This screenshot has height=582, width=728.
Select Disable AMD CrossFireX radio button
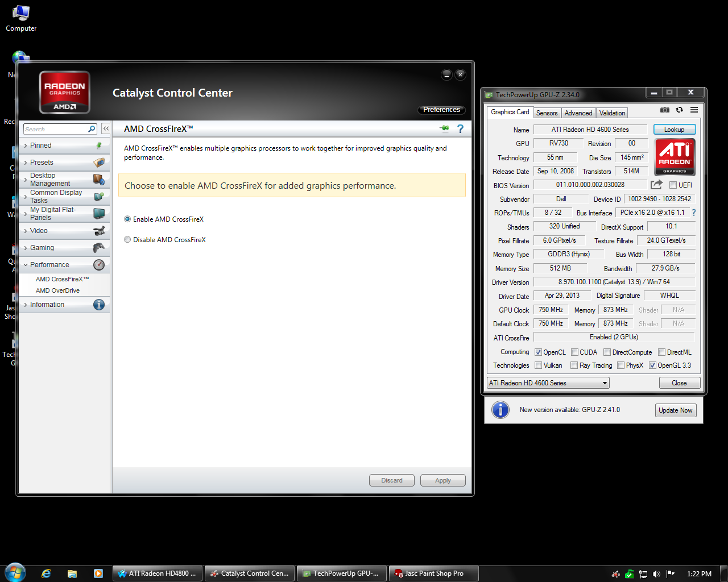tap(127, 240)
